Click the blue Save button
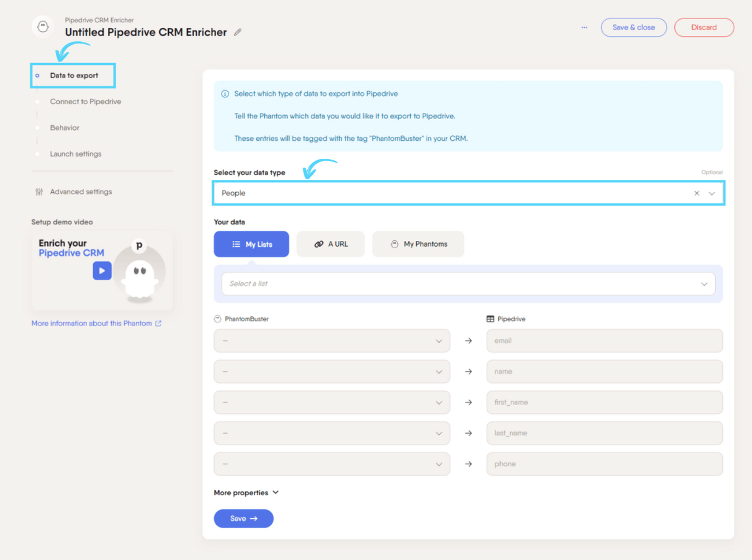The height and width of the screenshot is (560, 752). point(244,519)
